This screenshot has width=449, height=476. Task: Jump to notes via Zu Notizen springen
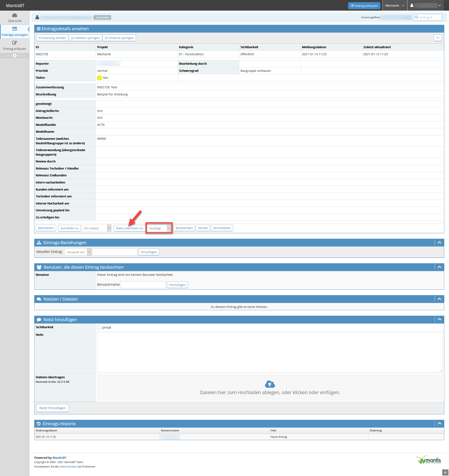(85, 38)
